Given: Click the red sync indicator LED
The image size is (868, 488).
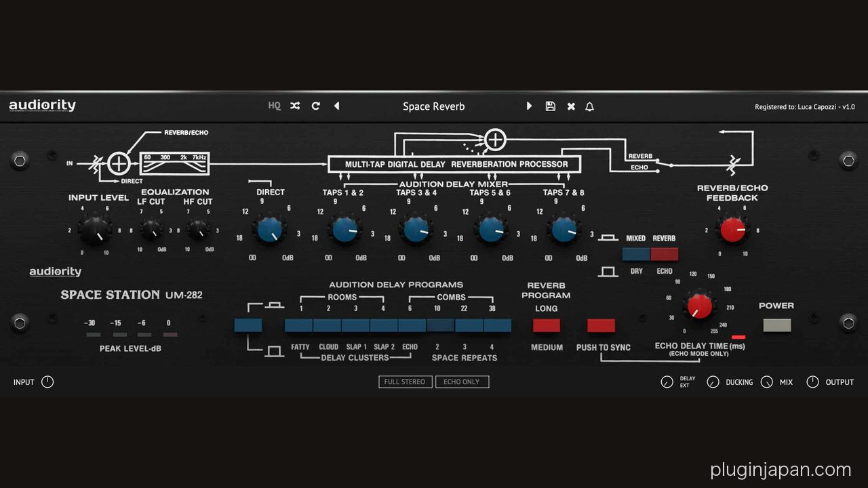Looking at the screenshot, I should (x=738, y=337).
